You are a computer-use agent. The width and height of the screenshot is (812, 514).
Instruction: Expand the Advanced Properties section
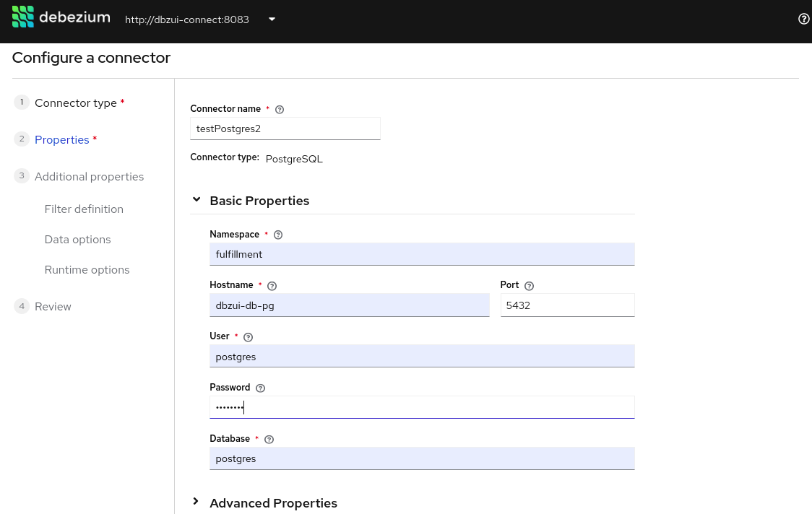196,502
